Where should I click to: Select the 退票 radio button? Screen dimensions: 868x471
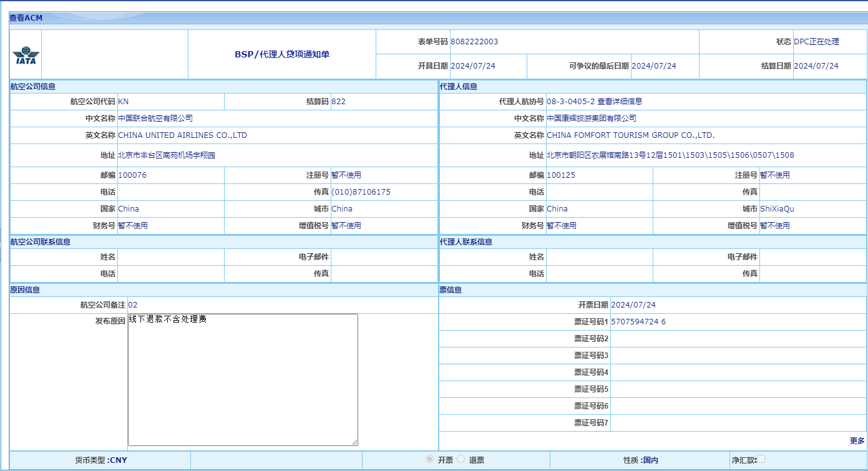(x=461, y=459)
